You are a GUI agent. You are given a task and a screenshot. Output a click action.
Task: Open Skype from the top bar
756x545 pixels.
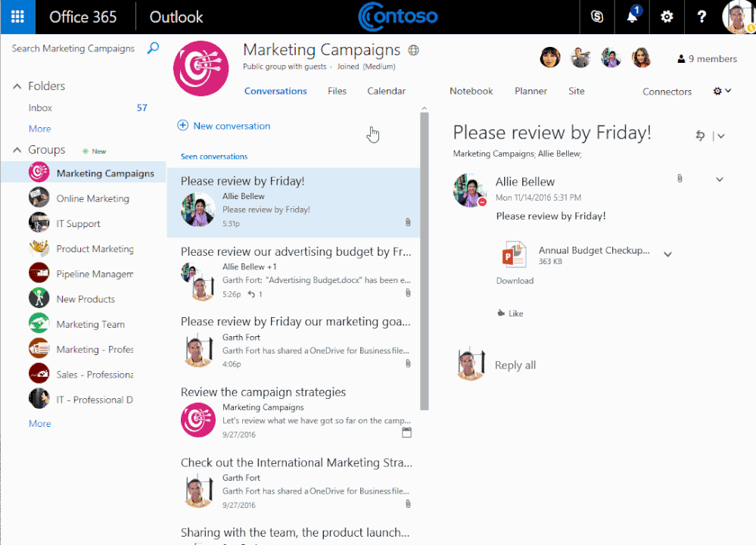pos(597,17)
